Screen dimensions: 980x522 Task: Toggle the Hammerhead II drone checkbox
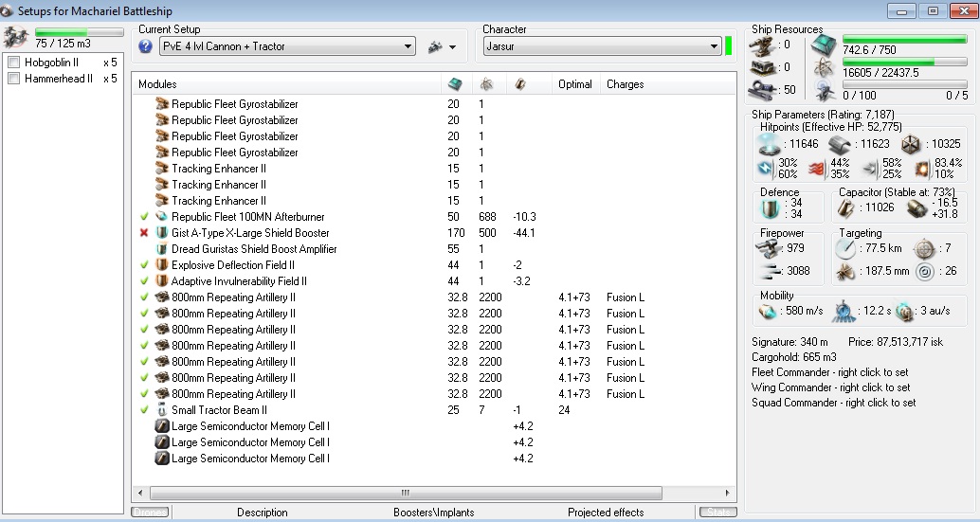[x=14, y=78]
